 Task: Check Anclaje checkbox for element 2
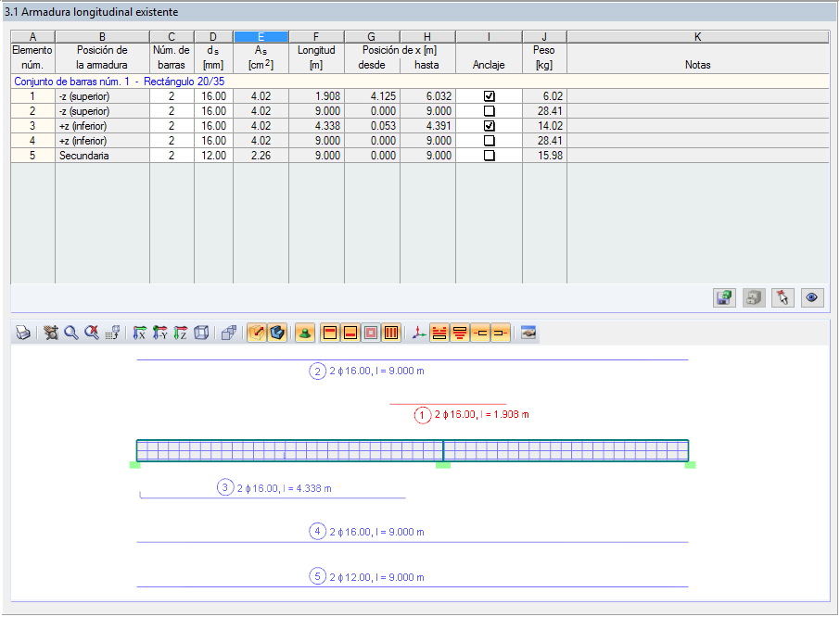coord(490,111)
